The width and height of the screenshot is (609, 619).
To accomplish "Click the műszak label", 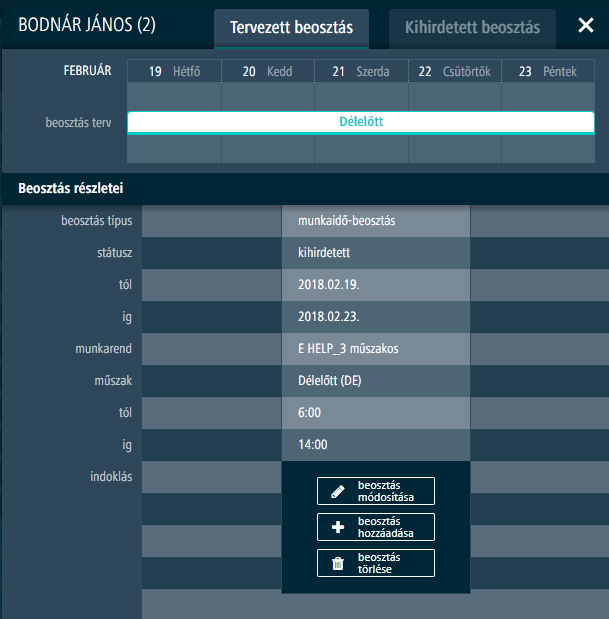I will coord(113,381).
